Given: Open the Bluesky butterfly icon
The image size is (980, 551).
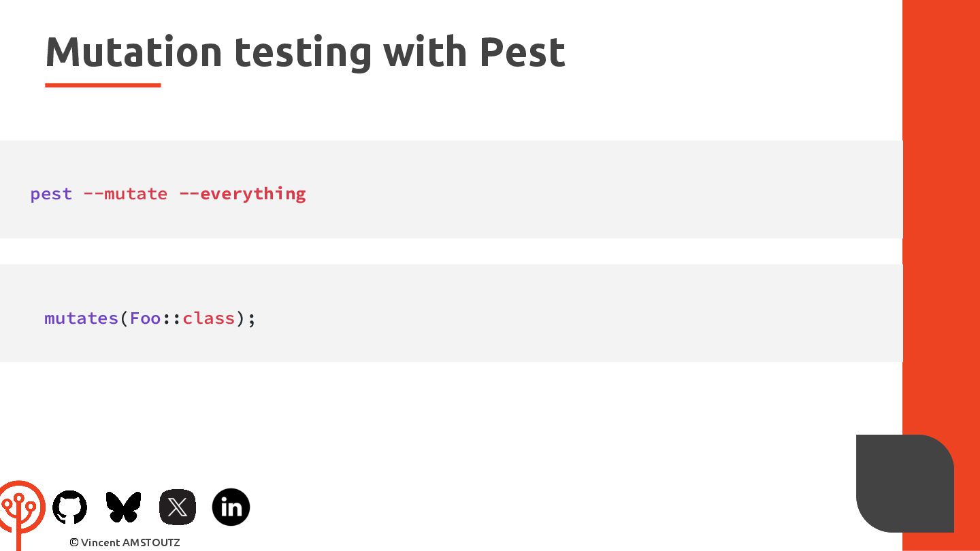Looking at the screenshot, I should [x=123, y=507].
